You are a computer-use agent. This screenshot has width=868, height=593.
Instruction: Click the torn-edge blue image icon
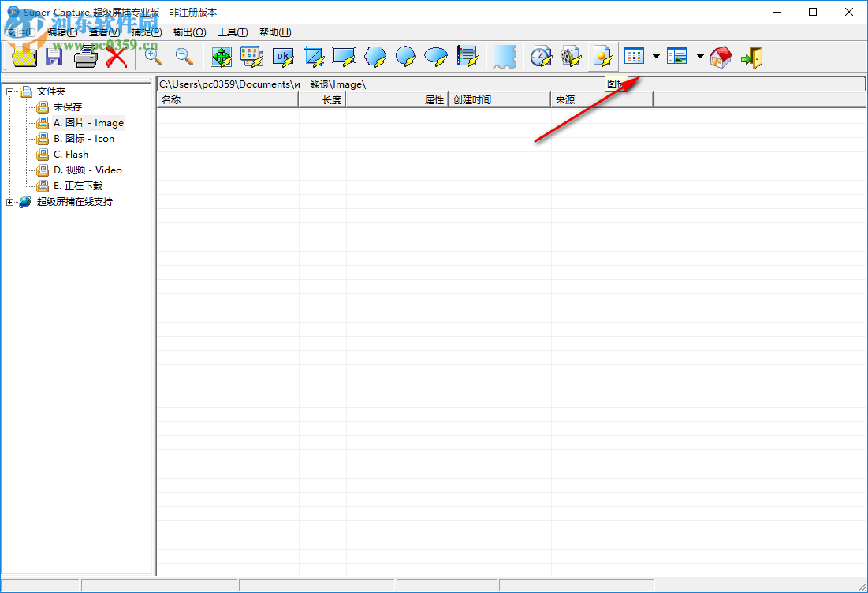505,57
